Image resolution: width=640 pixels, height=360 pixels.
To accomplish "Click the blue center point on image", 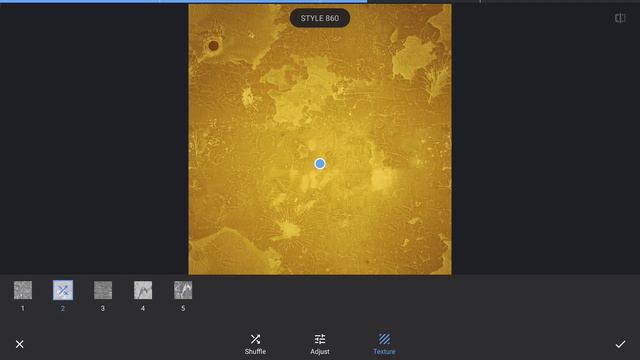I will 320,164.
